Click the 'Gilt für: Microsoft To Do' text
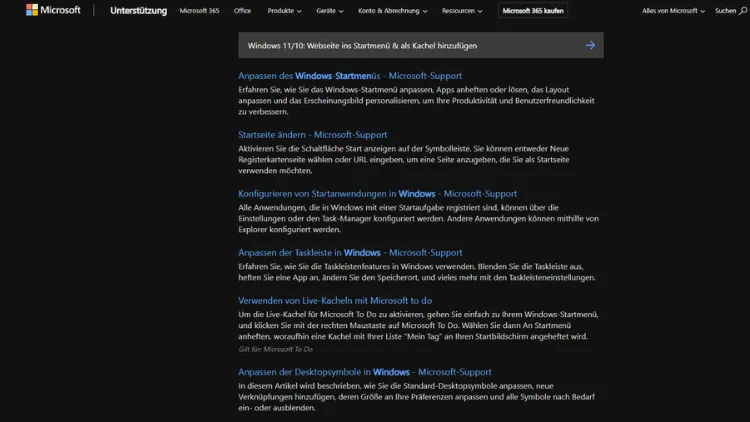Viewport: 750px width, 422px height. pyautogui.click(x=275, y=349)
